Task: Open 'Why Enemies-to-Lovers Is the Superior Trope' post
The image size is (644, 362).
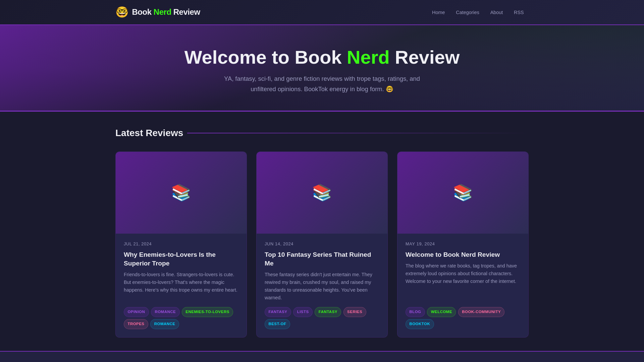Action: (170, 259)
